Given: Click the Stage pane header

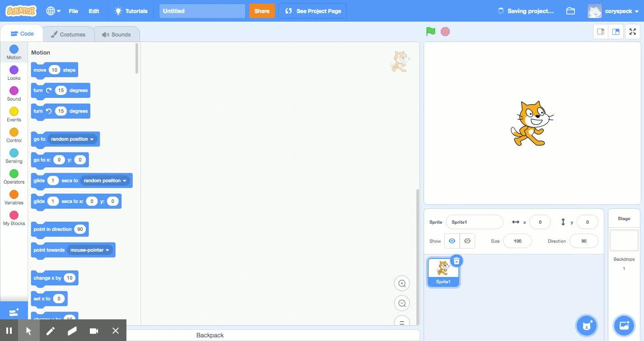Looking at the screenshot, I should [624, 218].
